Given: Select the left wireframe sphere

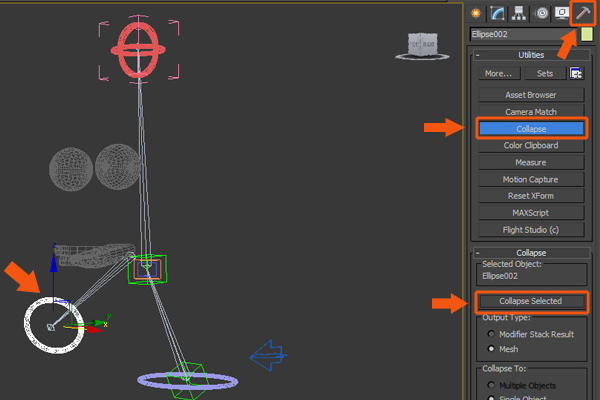Looking at the screenshot, I should tap(71, 169).
